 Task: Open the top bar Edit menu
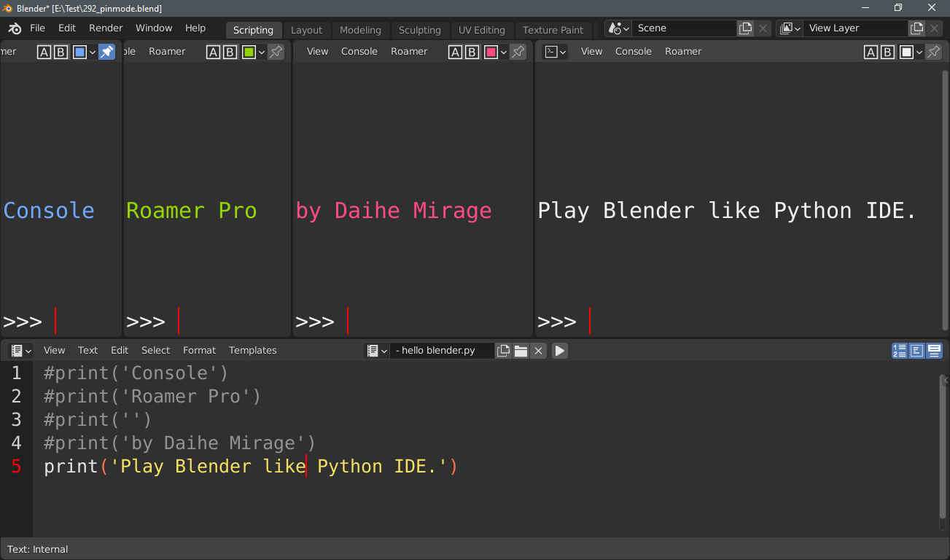pyautogui.click(x=67, y=28)
